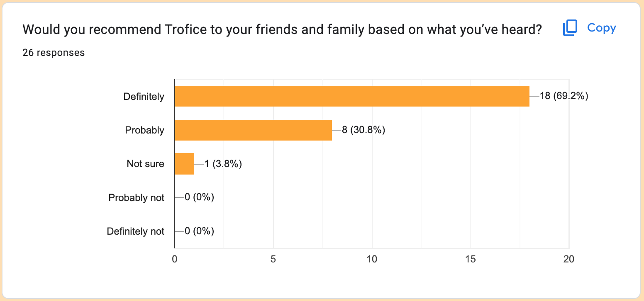Click the 5 tick on horizontal axis
This screenshot has height=301, width=644.
click(x=273, y=259)
